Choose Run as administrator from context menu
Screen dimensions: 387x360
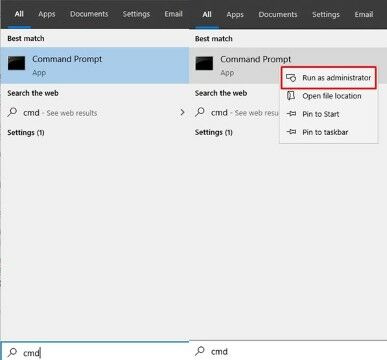click(329, 78)
